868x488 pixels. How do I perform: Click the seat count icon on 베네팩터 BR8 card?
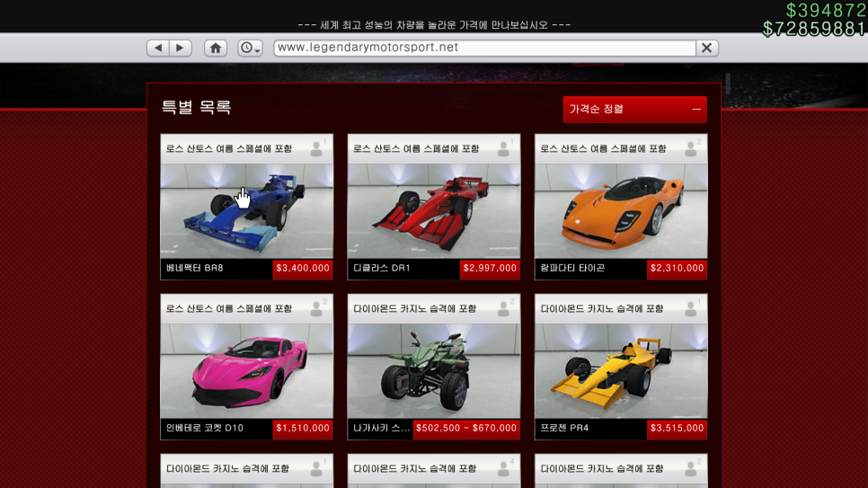[x=318, y=148]
